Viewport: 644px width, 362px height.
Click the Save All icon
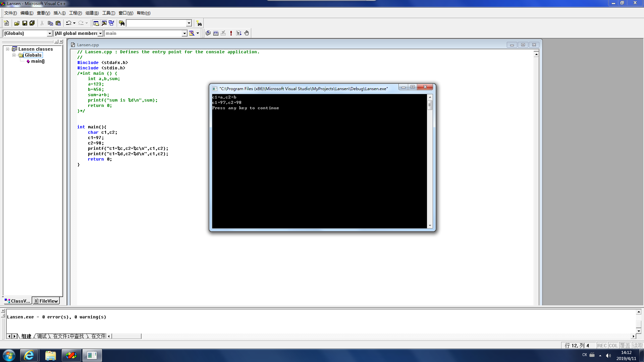click(32, 23)
